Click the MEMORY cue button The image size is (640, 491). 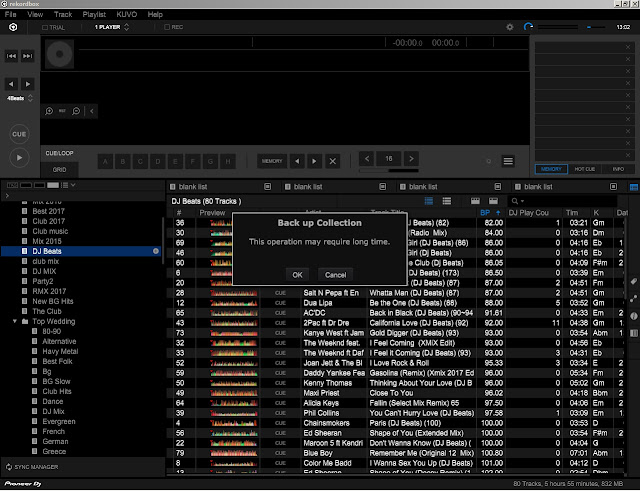(272, 161)
